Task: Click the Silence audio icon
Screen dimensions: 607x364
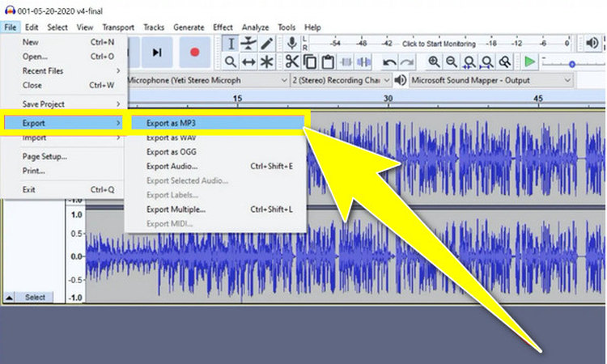Action: click(363, 61)
